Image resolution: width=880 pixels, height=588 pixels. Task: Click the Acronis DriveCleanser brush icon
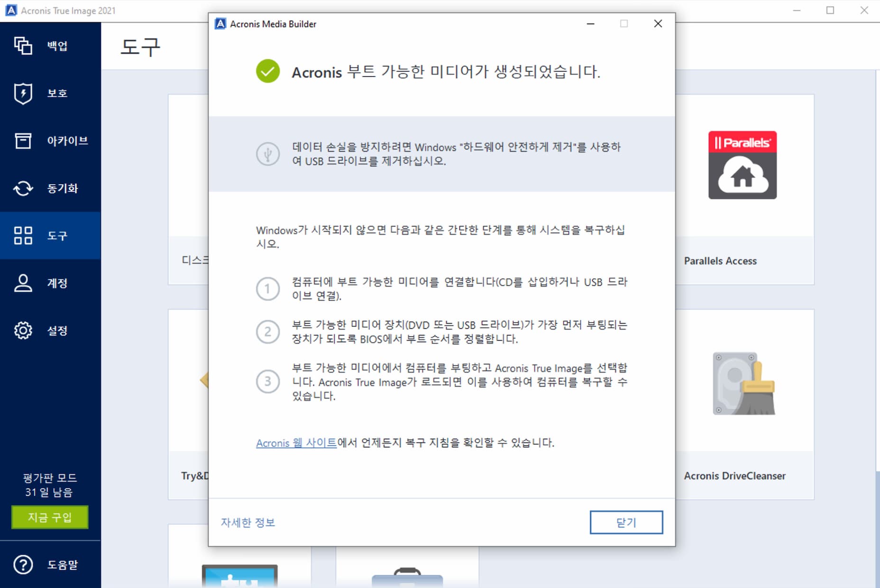pos(743,383)
